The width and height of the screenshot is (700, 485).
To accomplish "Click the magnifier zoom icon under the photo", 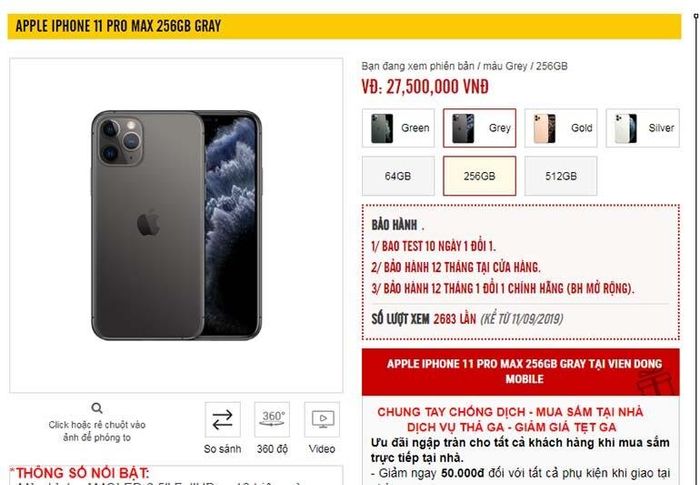I will (97, 408).
